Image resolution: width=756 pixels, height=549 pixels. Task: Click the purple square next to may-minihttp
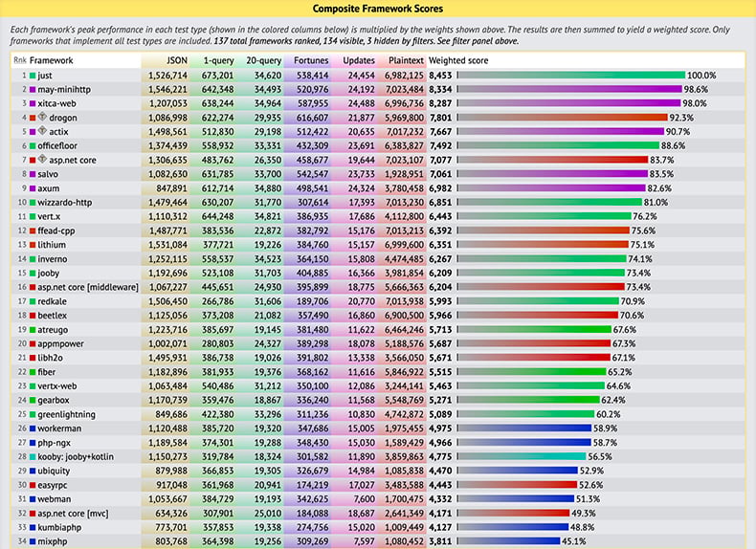33,90
